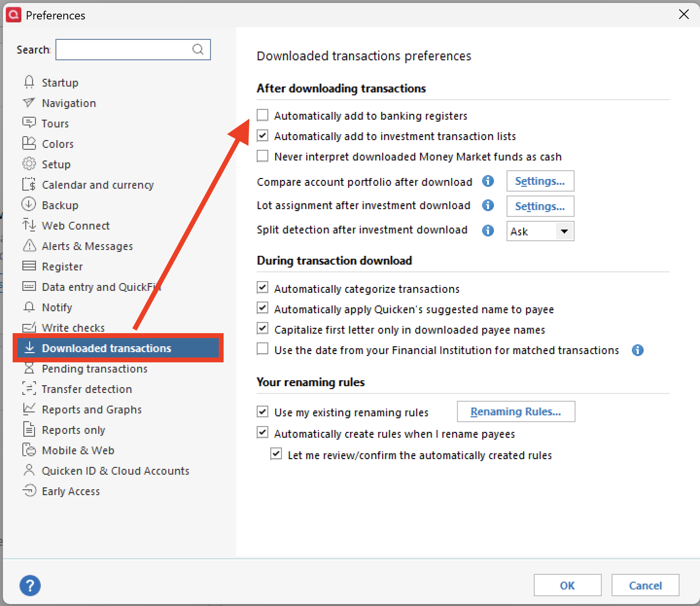The width and height of the screenshot is (700, 606).
Task: Click the Early Access icon
Action: point(29,491)
